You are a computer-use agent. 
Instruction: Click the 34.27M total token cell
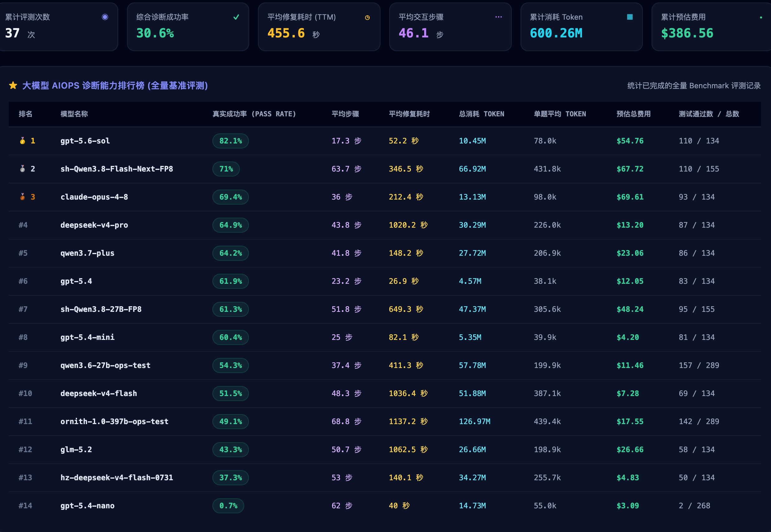pos(472,477)
